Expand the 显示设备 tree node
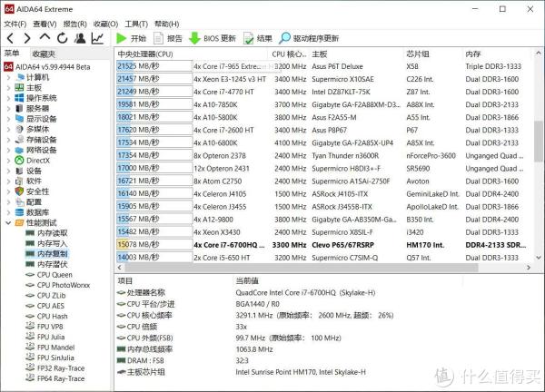Image resolution: width=545 pixels, height=392 pixels. click(8, 119)
